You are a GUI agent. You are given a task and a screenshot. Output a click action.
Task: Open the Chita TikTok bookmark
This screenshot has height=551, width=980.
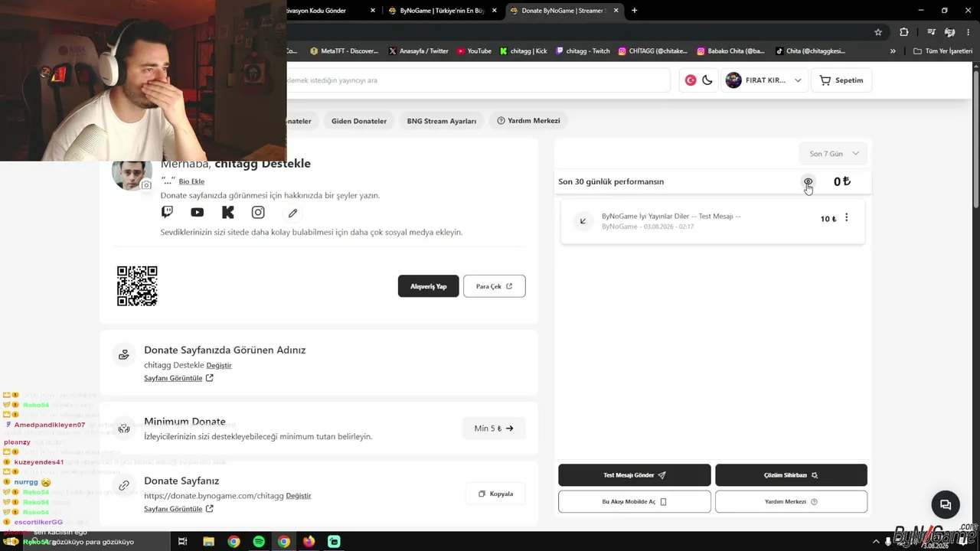point(810,51)
